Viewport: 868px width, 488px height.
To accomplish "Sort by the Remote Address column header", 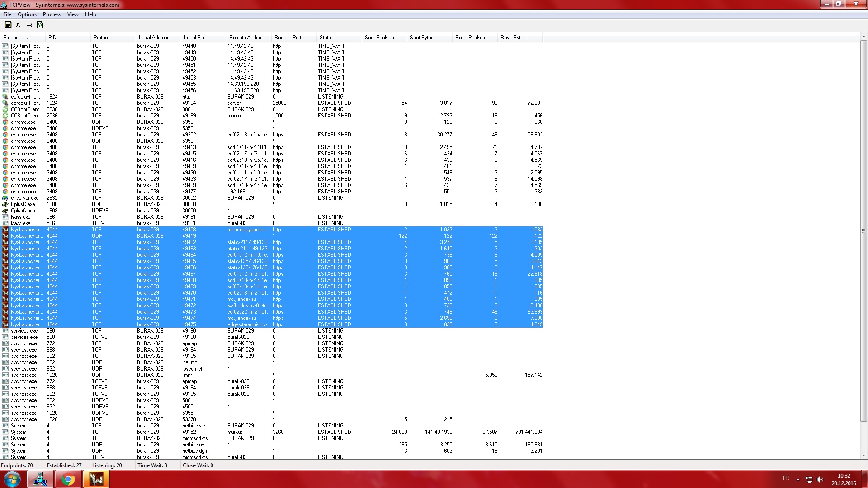I will tap(247, 38).
